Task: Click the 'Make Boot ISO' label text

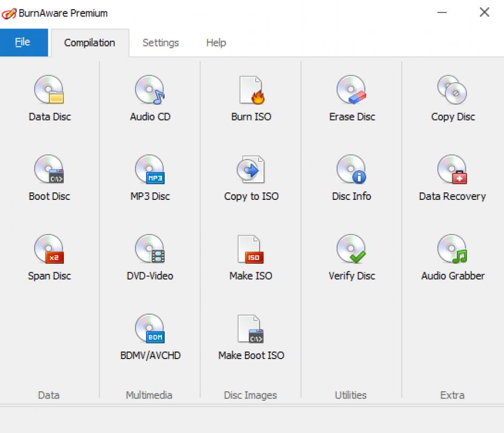Action: click(251, 356)
